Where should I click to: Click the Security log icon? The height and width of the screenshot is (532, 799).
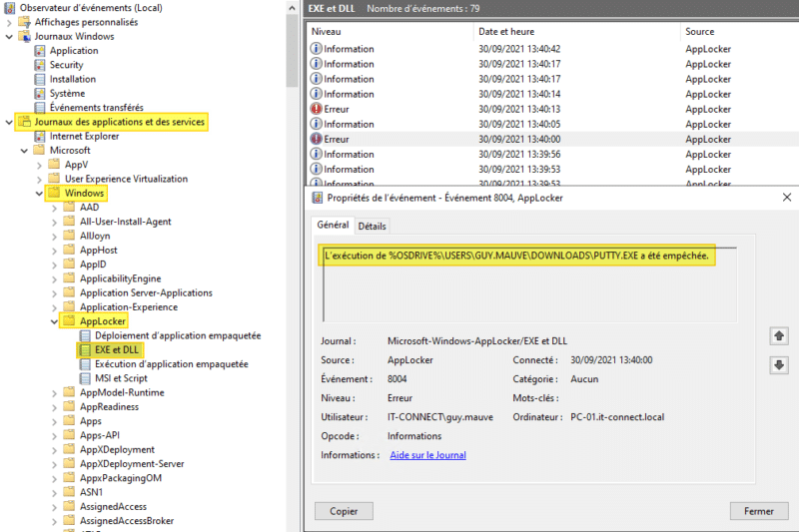tap(40, 65)
